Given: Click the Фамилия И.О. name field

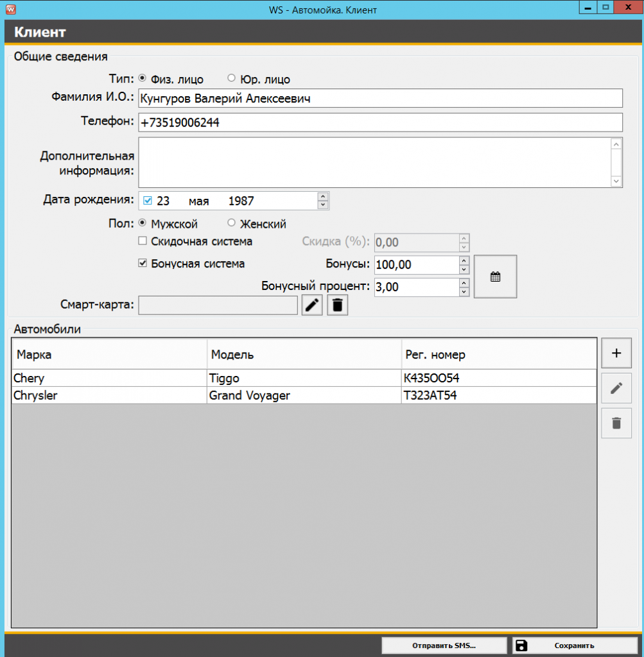Looking at the screenshot, I should tap(380, 98).
